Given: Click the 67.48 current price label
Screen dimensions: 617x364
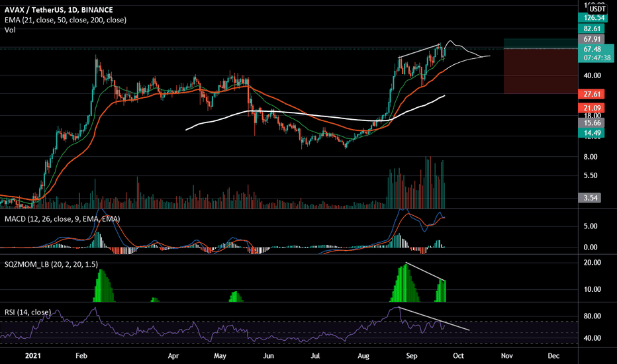Looking at the screenshot, I should pyautogui.click(x=593, y=49).
